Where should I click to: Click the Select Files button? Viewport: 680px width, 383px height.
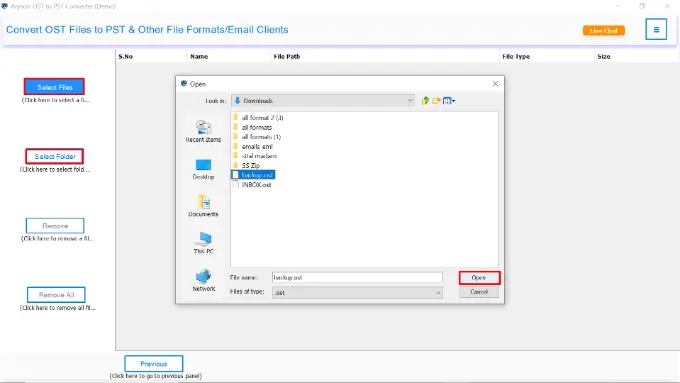[54, 87]
